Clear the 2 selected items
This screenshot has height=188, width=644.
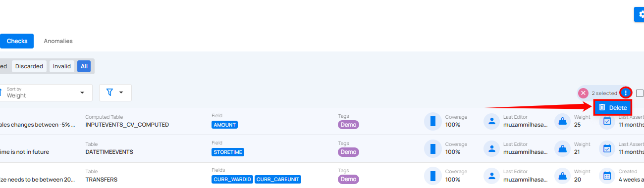pyautogui.click(x=584, y=93)
